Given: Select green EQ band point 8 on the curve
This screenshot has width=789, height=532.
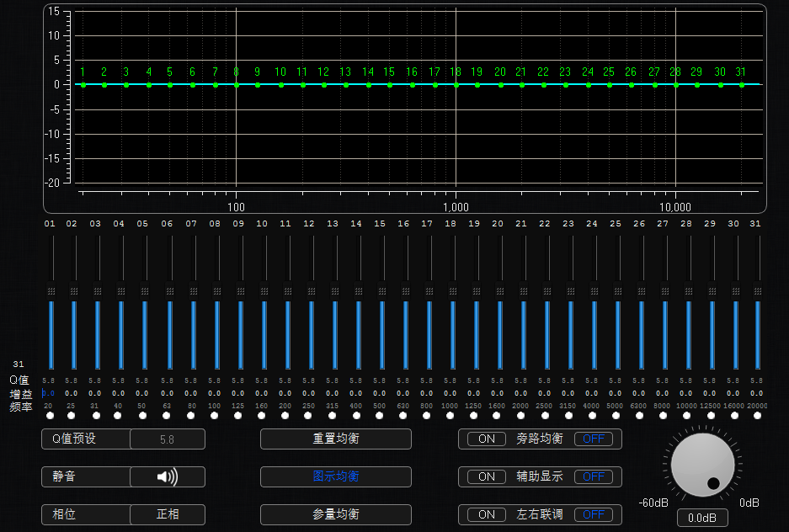Looking at the screenshot, I should [237, 84].
